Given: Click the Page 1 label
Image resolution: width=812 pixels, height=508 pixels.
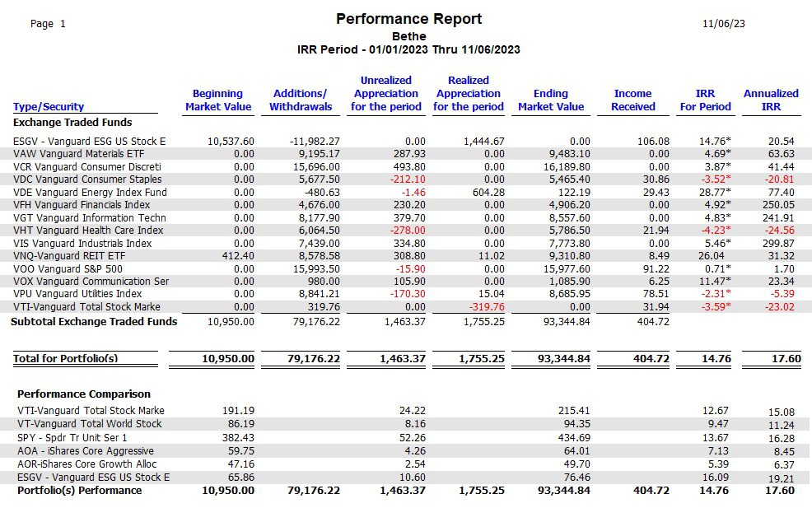Looking at the screenshot, I should 48,23.
